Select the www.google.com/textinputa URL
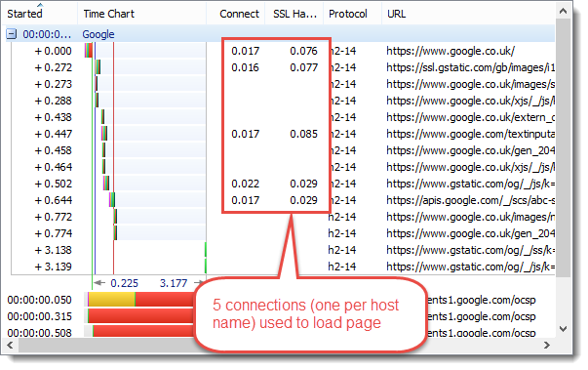Viewport: 588px width, 370px height. click(x=471, y=134)
